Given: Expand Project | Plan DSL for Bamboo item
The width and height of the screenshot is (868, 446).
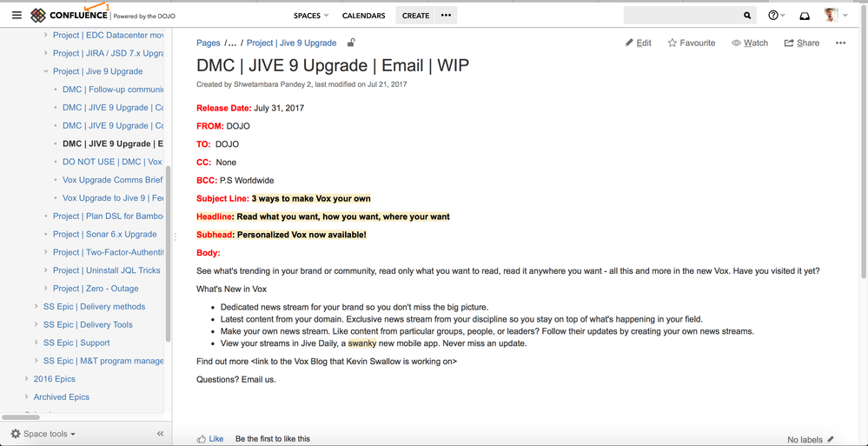Looking at the screenshot, I should [x=46, y=216].
